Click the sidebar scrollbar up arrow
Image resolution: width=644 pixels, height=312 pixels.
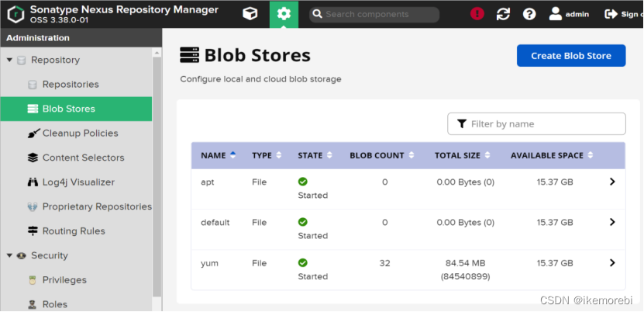(157, 53)
